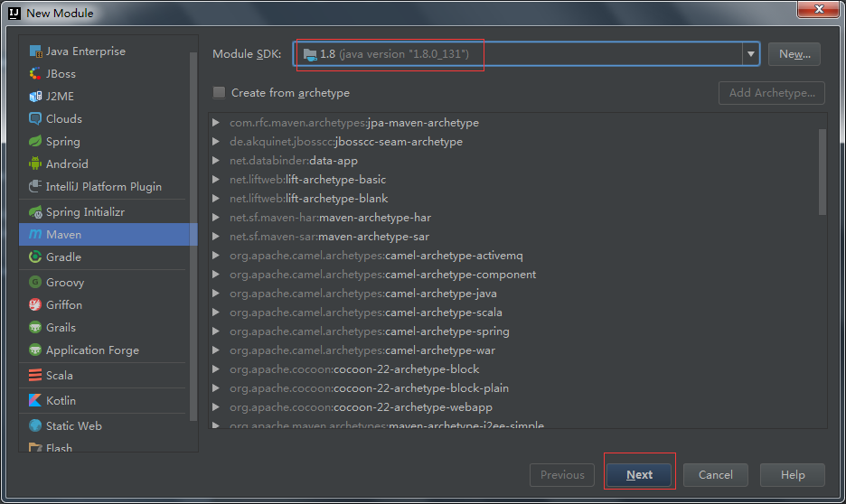Image resolution: width=846 pixels, height=504 pixels.
Task: Expand the jpa-maven-archetype node
Action: pos(216,123)
